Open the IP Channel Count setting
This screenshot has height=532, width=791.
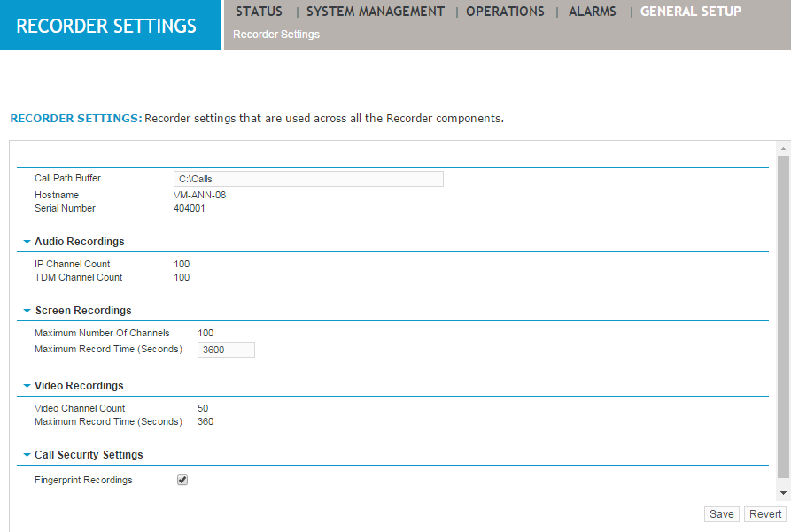pos(71,264)
